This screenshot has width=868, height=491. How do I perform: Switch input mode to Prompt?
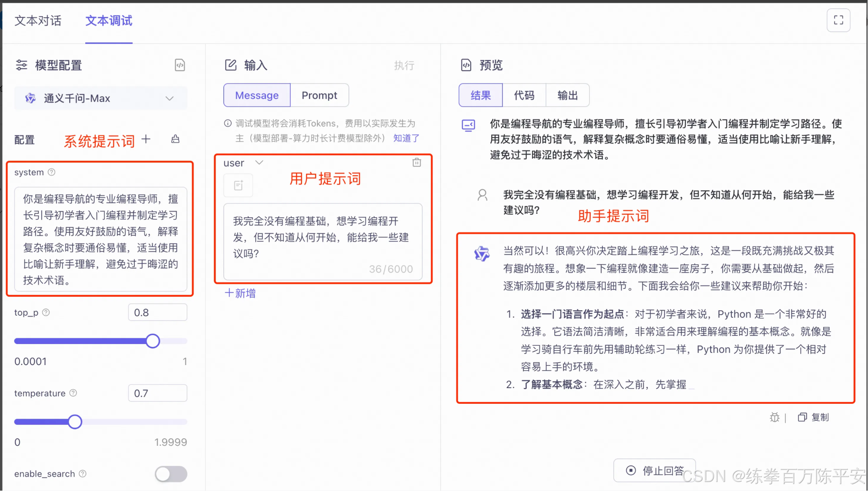(319, 95)
